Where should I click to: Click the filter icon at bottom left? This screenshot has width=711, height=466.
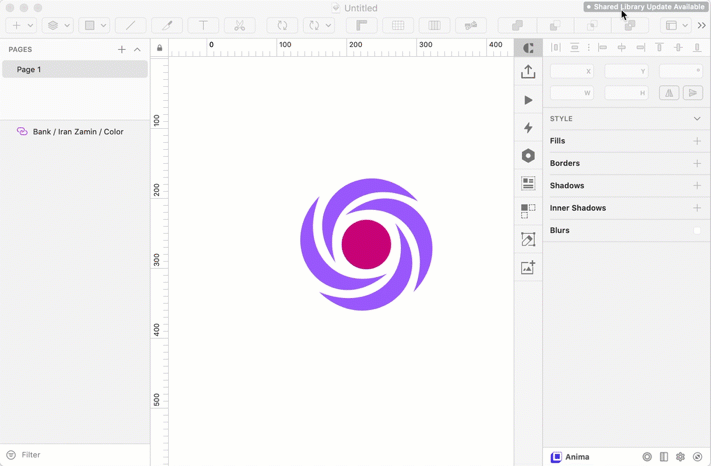tap(11, 455)
